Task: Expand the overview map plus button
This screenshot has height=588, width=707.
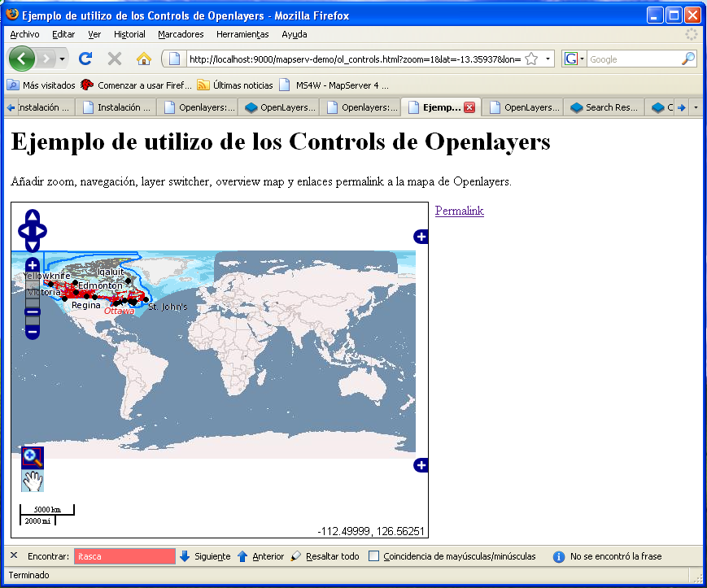Action: pyautogui.click(x=421, y=465)
